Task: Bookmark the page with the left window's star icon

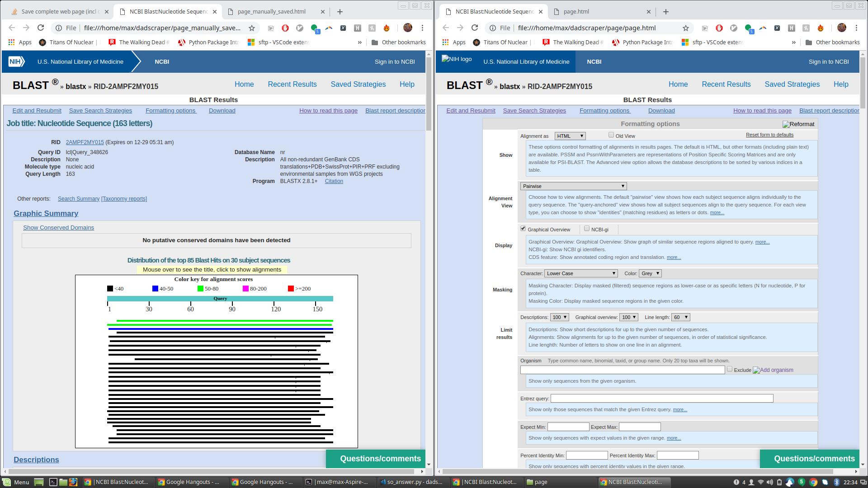Action: (x=252, y=28)
